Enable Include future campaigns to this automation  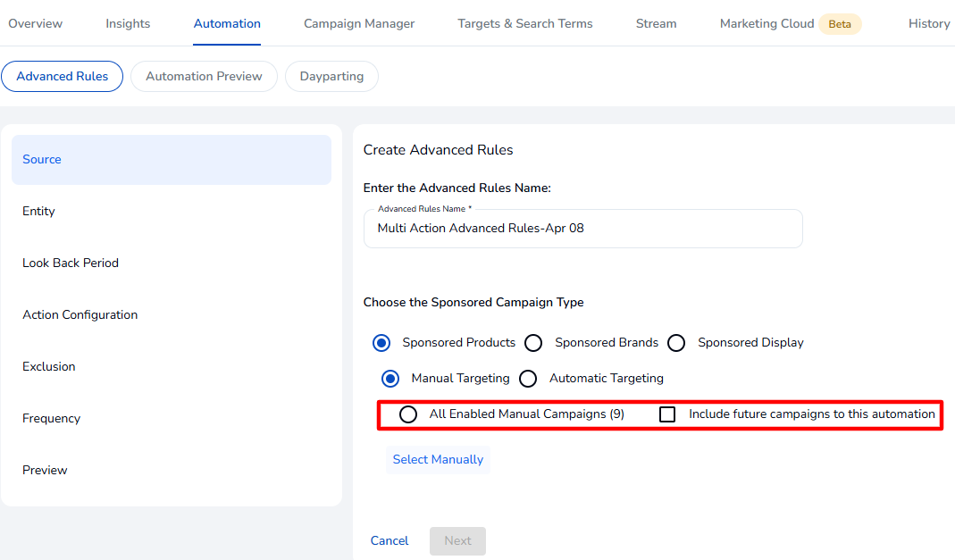tap(667, 414)
